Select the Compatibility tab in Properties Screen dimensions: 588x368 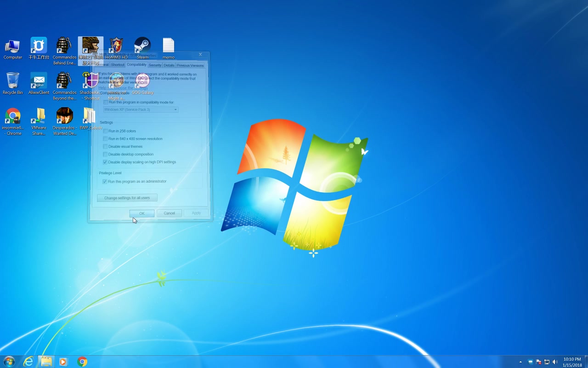[x=136, y=64]
